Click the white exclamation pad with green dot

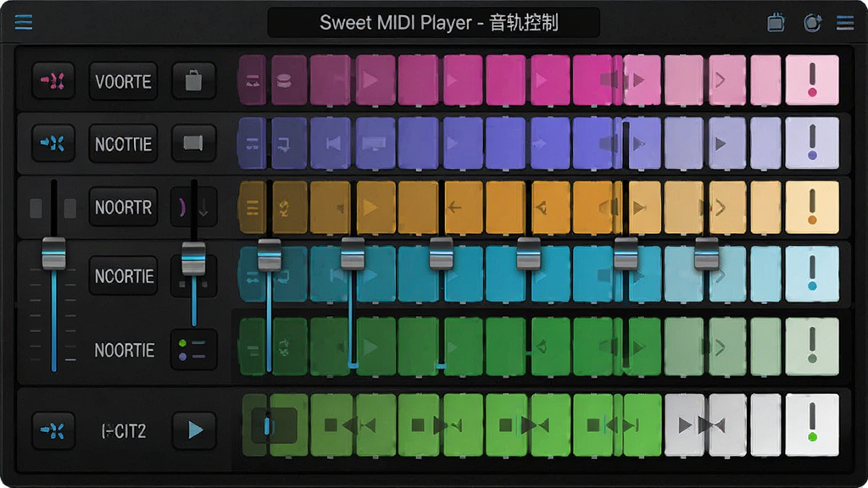click(x=812, y=425)
